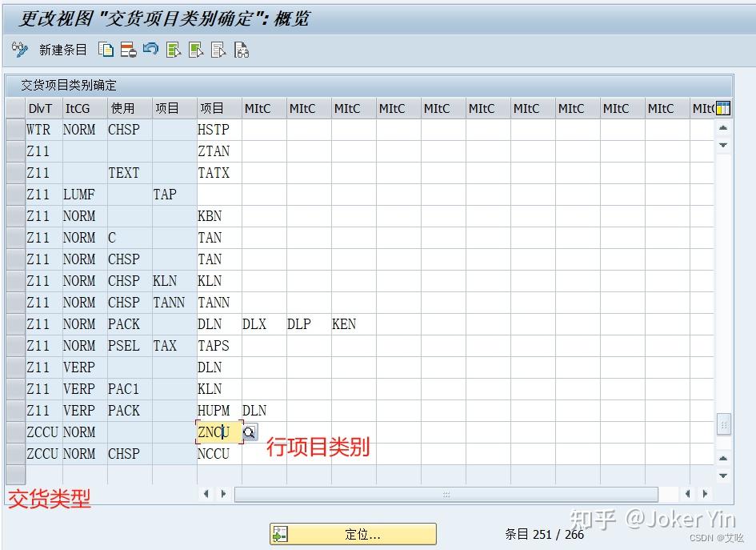Viewport: 756px width, 550px height.
Task: Click the DlvT column header
Action: 41,107
